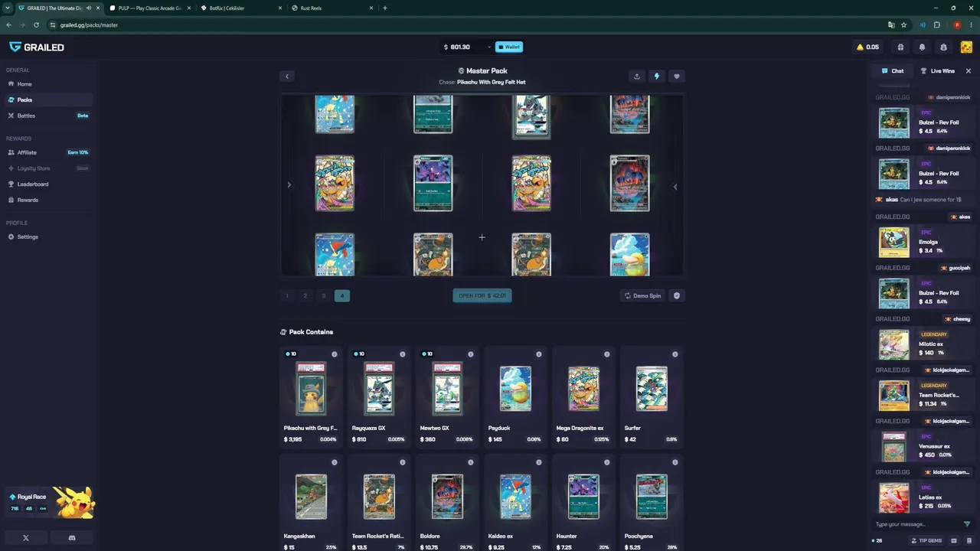Open the Royal Race banner
The height and width of the screenshot is (551, 980).
[x=49, y=502]
